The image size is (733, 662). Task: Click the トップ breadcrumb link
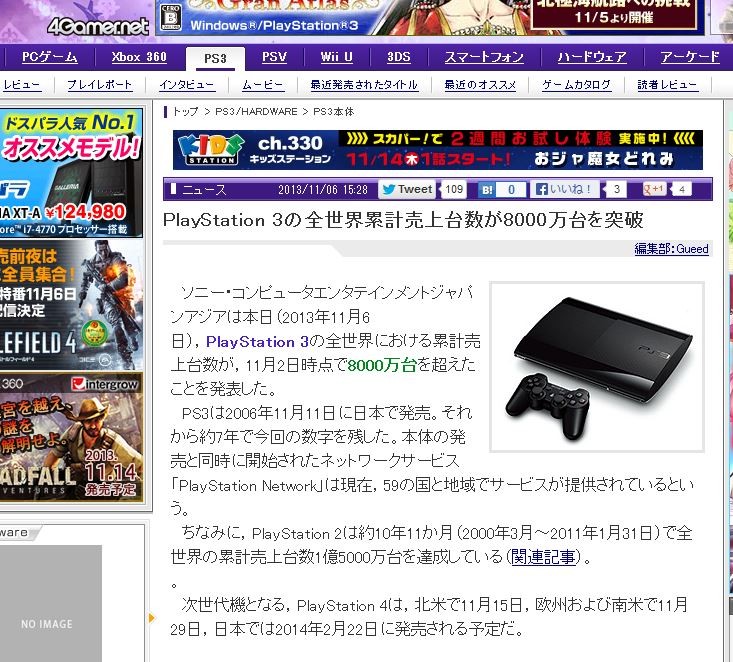pyautogui.click(x=185, y=112)
